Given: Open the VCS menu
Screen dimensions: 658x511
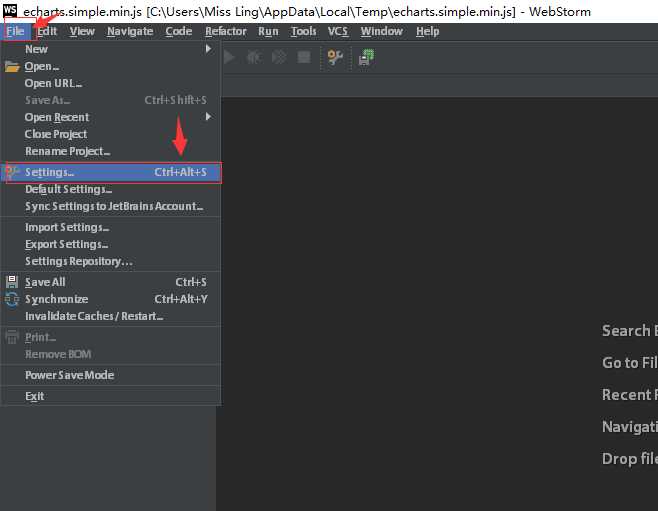Looking at the screenshot, I should [x=338, y=31].
